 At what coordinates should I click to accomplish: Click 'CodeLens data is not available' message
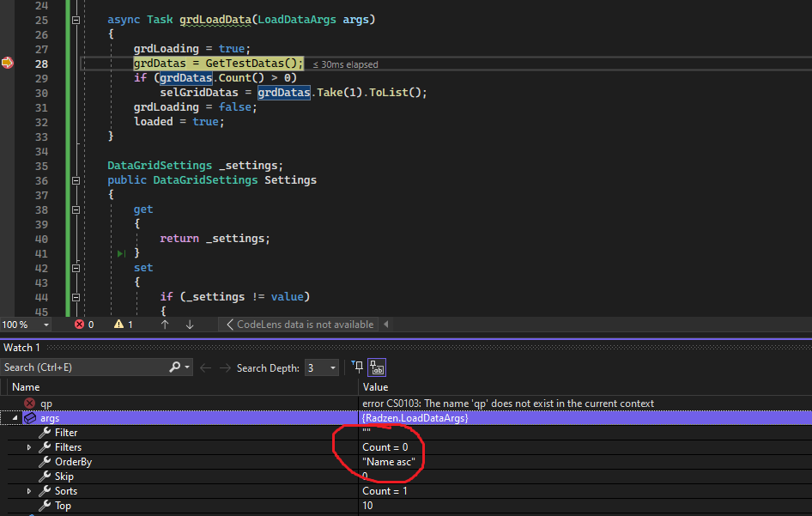pyautogui.click(x=305, y=325)
